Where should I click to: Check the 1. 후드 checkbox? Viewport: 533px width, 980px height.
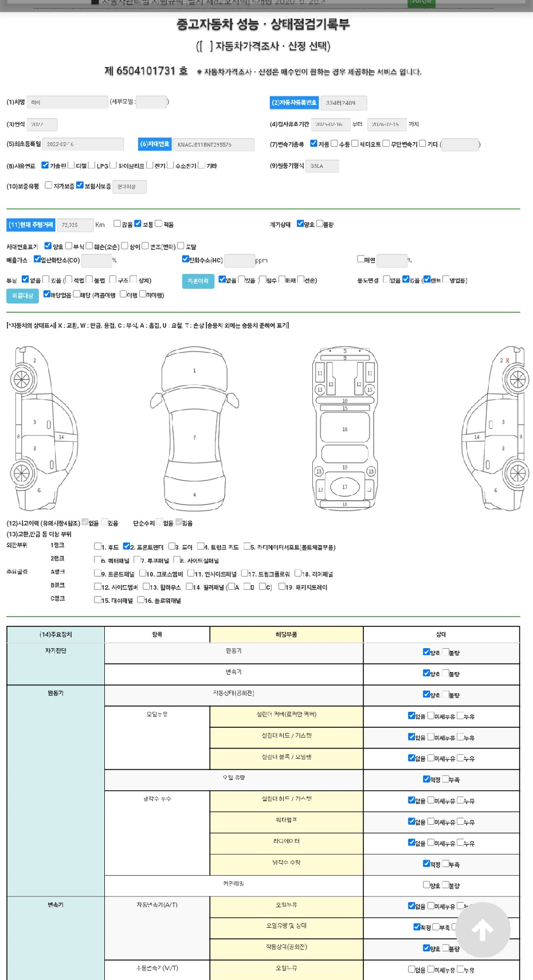click(x=97, y=547)
